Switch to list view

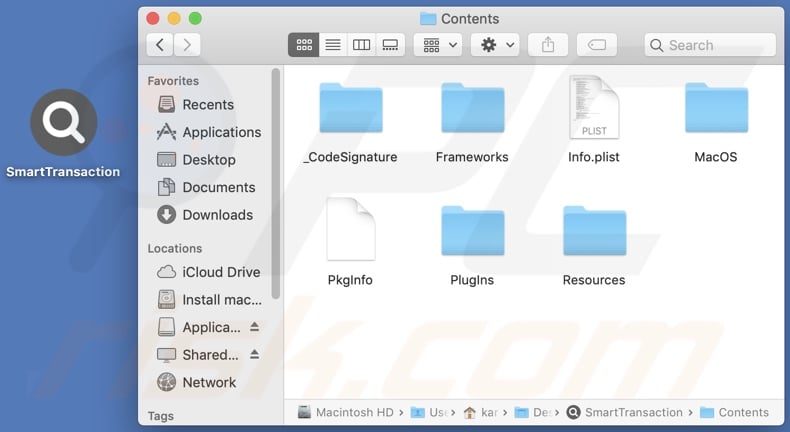point(333,45)
